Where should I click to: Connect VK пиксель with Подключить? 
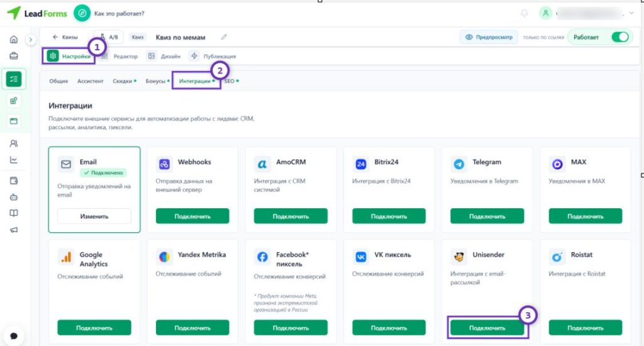[389, 328]
